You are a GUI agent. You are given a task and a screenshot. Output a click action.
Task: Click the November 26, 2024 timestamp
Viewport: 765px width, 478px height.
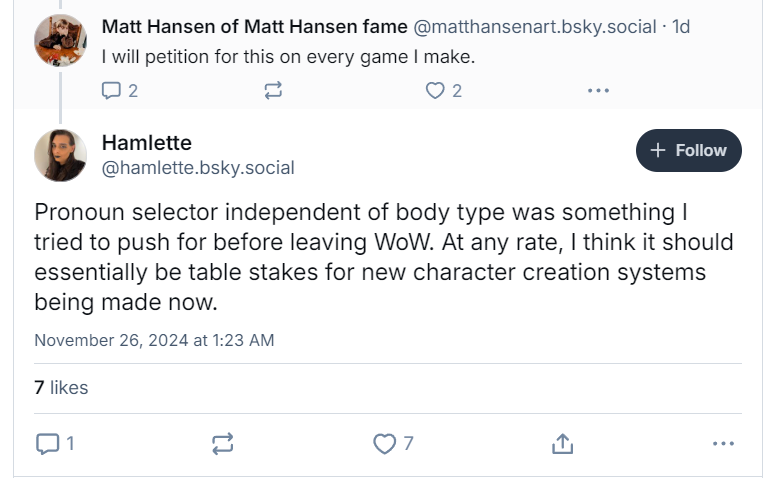point(154,340)
